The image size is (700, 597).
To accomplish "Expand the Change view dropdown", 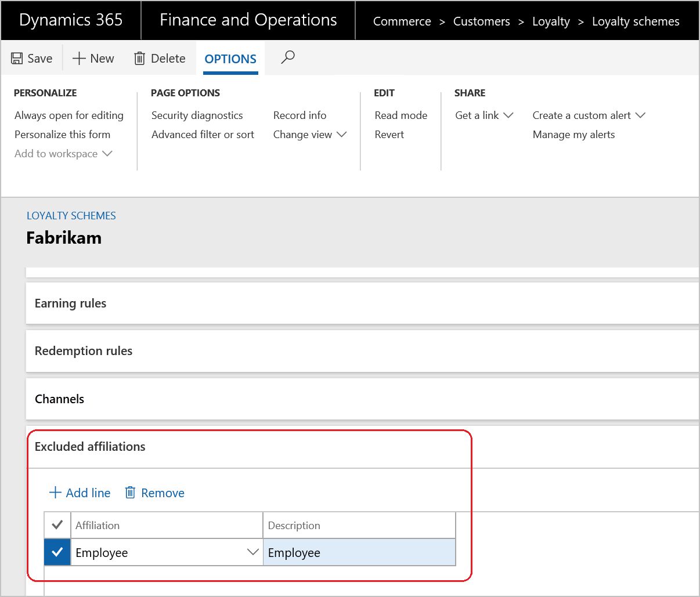I will tap(310, 134).
